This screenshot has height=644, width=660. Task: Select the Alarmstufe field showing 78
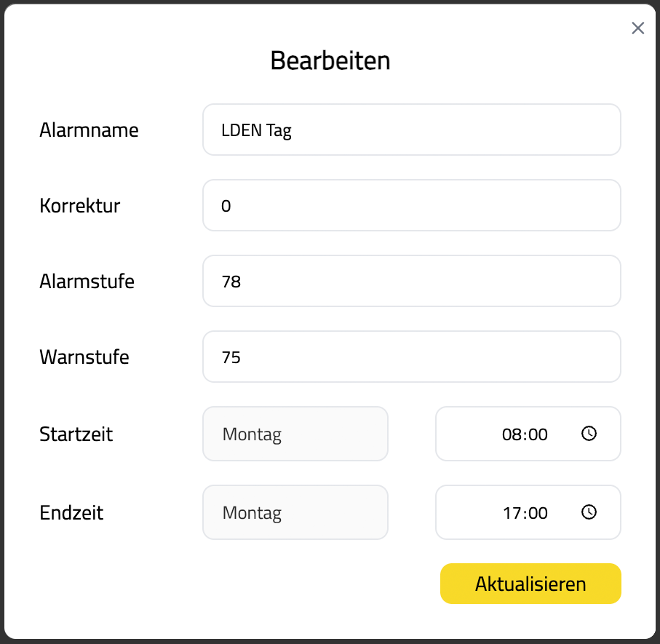(x=411, y=281)
